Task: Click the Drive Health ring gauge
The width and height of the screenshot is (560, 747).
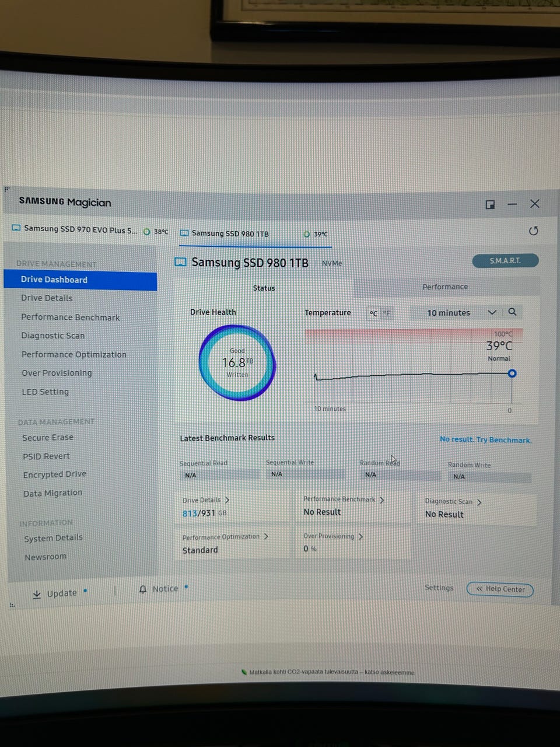Action: tap(237, 362)
